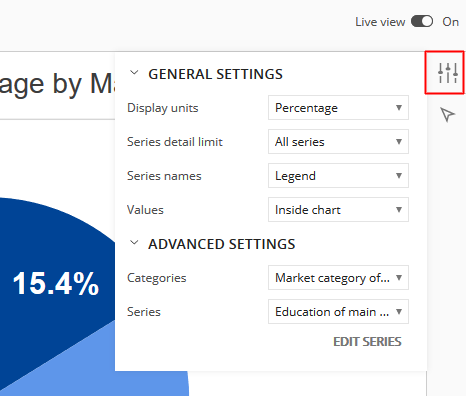Viewport: 466px width, 396px height.
Task: Open the Series Education of main dropdown
Action: [x=338, y=312]
